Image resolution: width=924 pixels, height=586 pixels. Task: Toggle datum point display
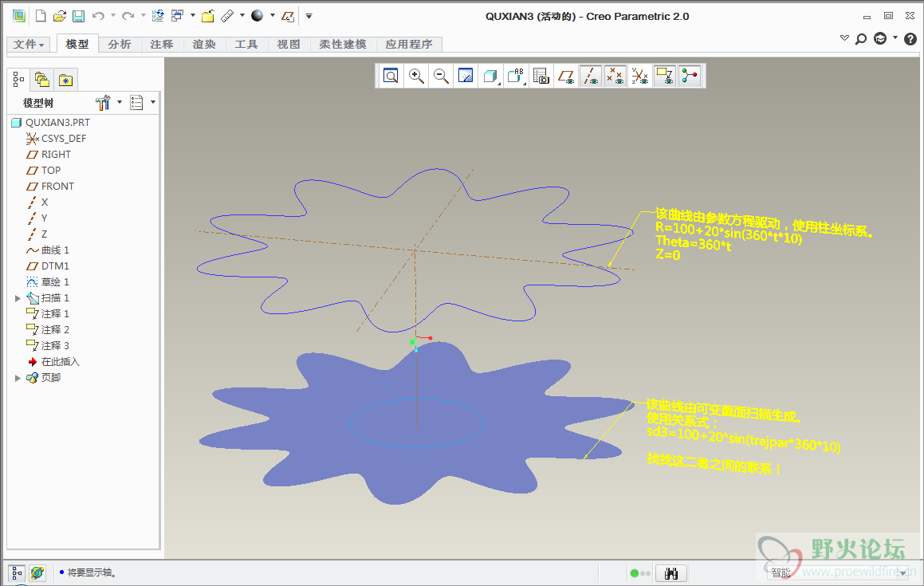(x=615, y=77)
